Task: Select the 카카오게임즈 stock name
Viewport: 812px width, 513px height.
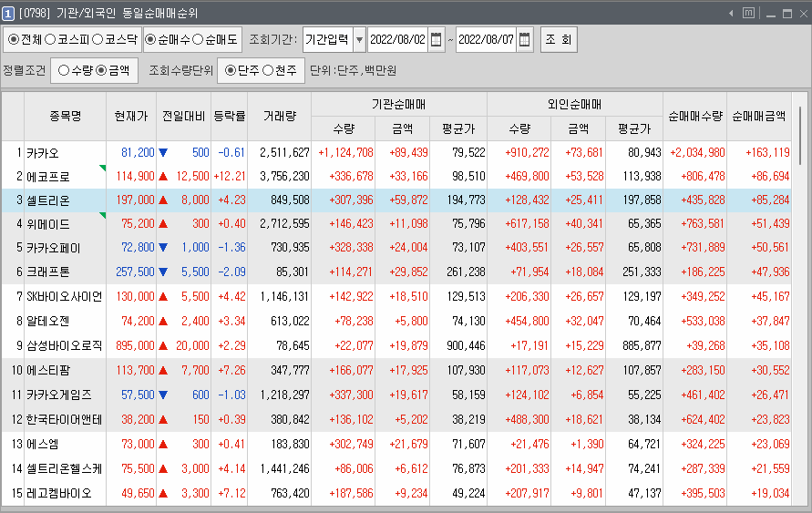Action: [x=59, y=395]
